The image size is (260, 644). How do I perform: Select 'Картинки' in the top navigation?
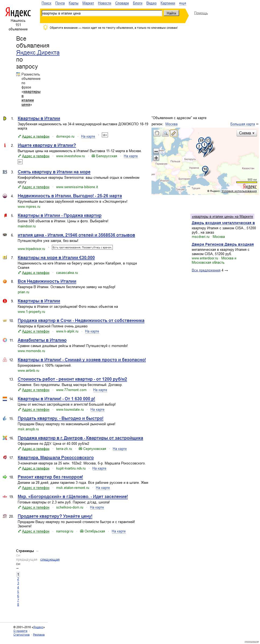pos(168,3)
